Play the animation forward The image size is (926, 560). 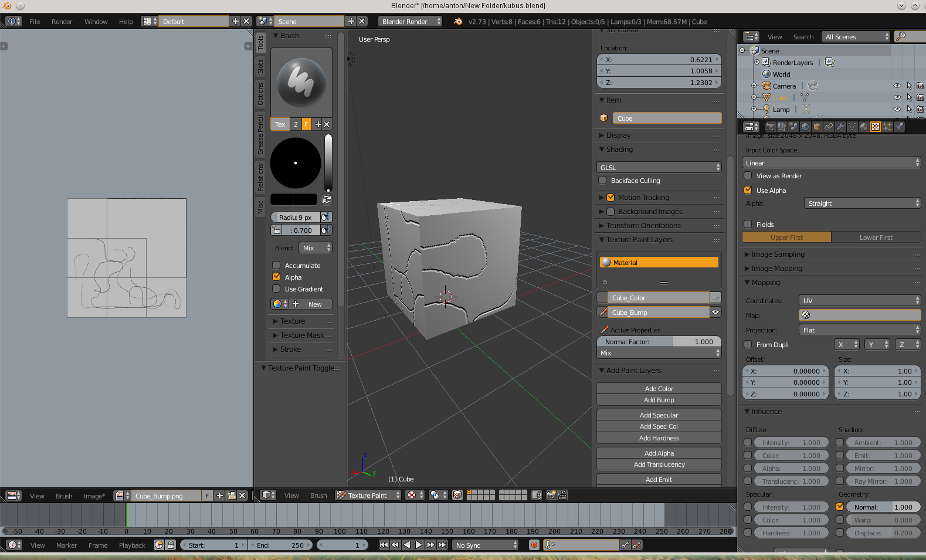419,545
